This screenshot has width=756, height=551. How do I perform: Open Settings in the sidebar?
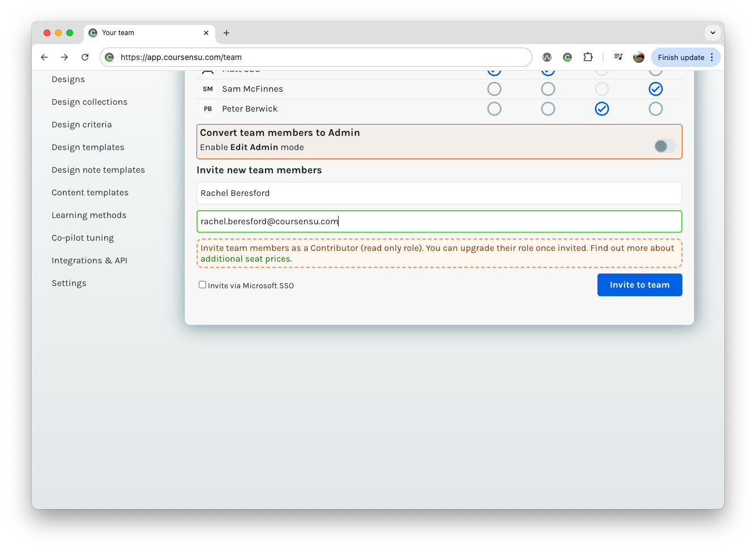(x=69, y=283)
